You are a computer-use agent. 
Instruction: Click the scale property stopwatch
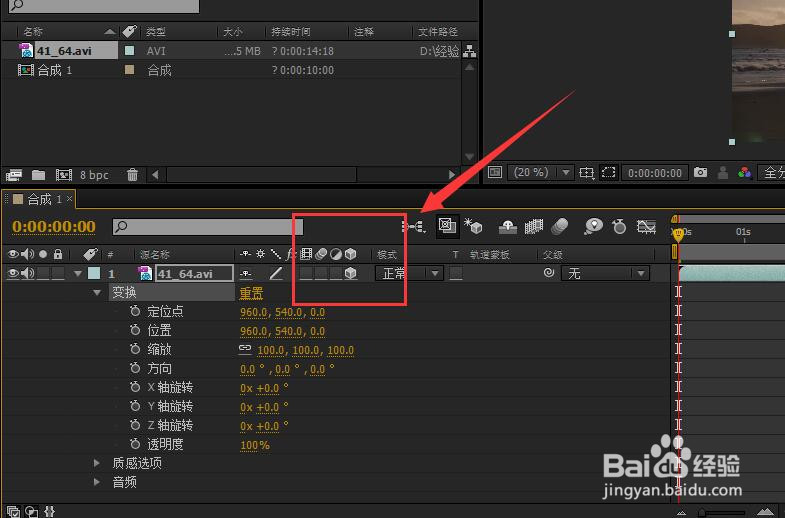tap(135, 349)
